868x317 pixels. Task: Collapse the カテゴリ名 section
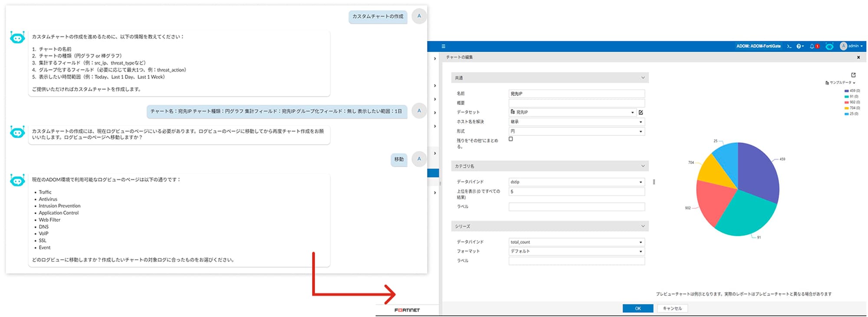click(x=643, y=166)
